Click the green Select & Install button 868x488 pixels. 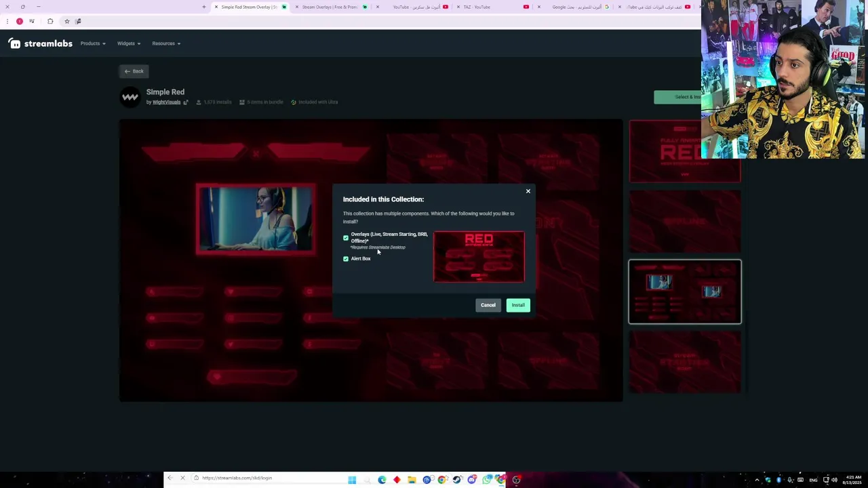[677, 97]
